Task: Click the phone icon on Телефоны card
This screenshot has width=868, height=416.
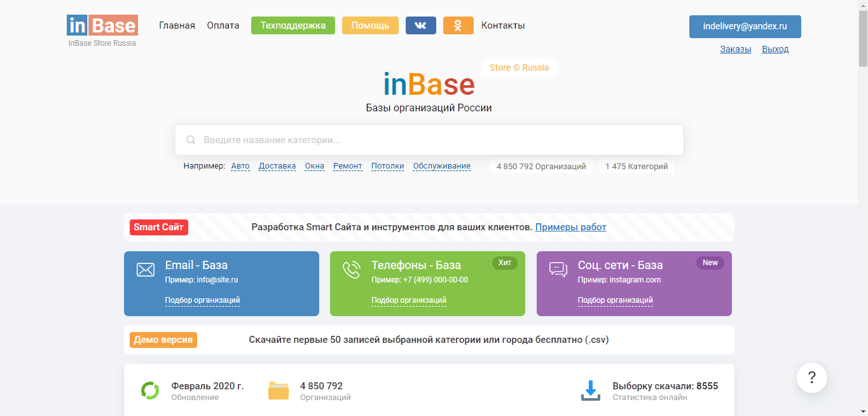Action: tap(352, 270)
